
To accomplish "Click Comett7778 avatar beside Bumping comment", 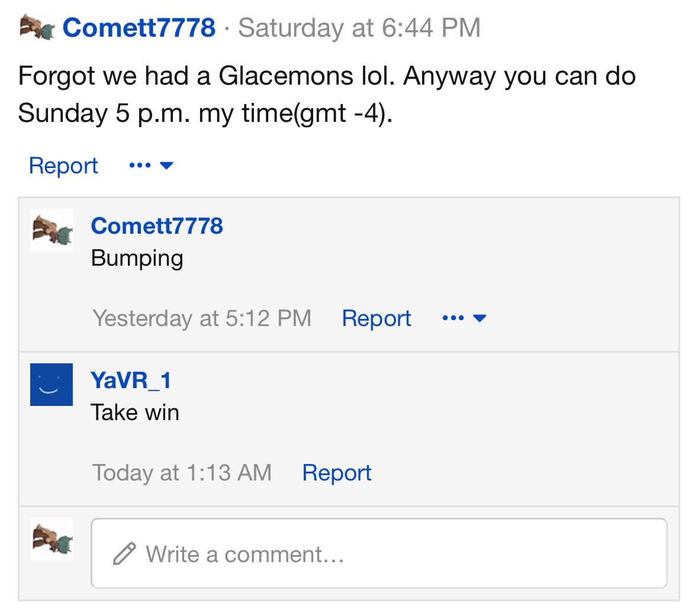I will click(x=51, y=230).
